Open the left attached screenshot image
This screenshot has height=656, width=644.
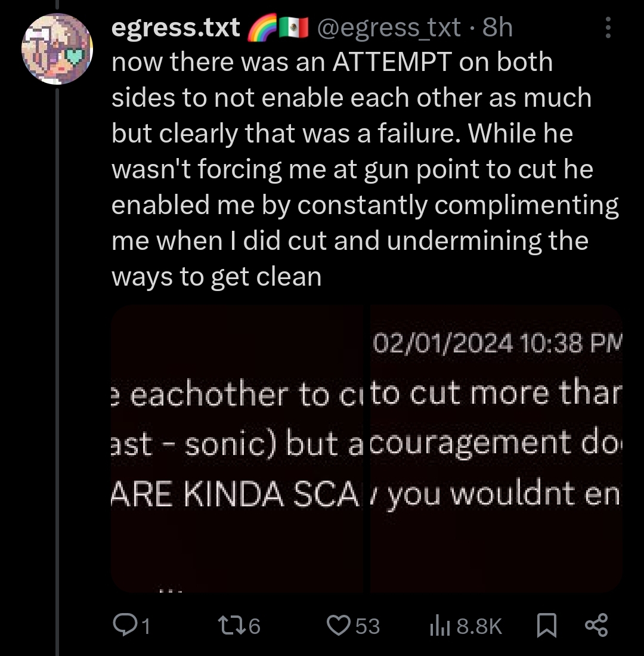[x=240, y=448]
